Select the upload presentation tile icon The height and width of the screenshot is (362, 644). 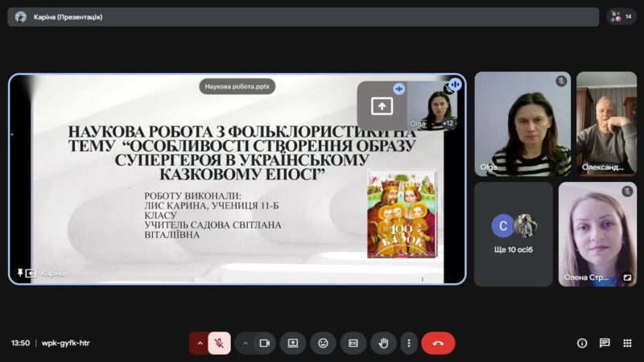382,106
